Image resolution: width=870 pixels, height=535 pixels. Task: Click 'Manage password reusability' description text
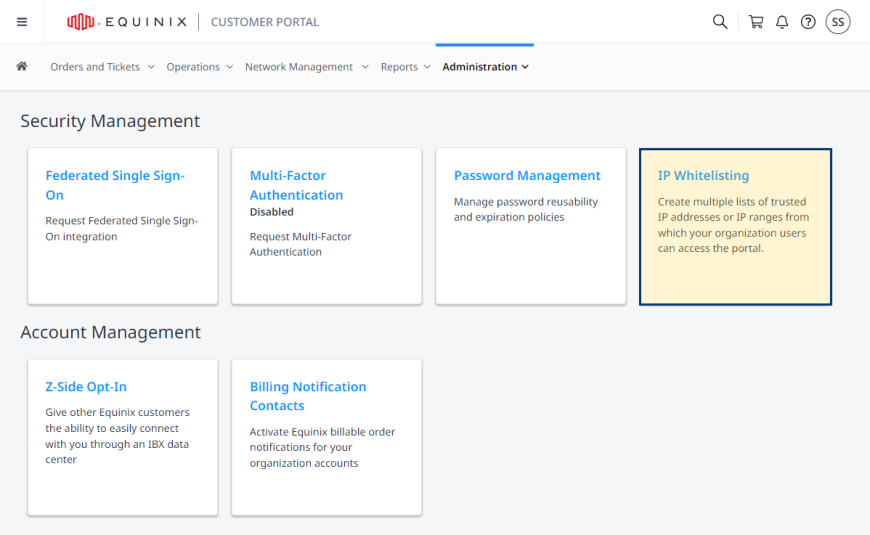coord(525,209)
